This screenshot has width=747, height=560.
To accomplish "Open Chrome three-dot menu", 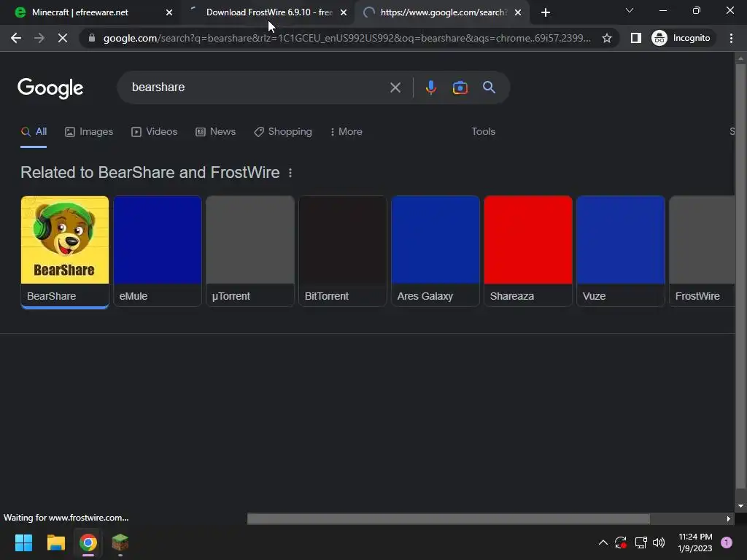I will [731, 38].
